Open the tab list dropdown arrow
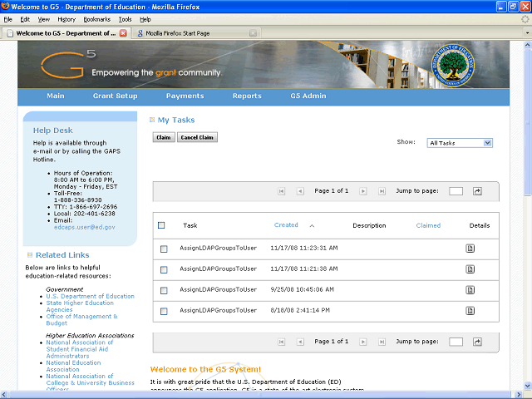The image size is (532, 399). tap(527, 33)
